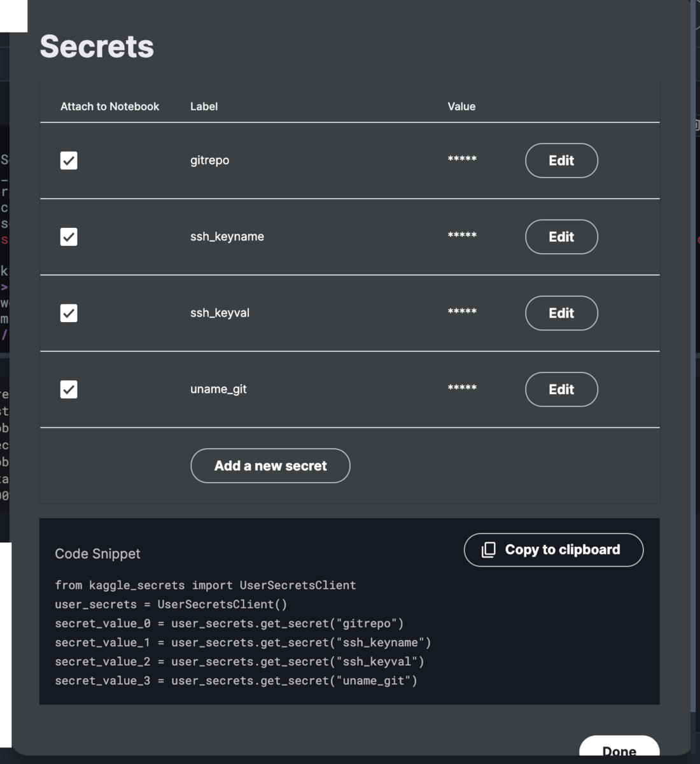Open Edit for ssh_keyval secret
The image size is (700, 764).
561,313
